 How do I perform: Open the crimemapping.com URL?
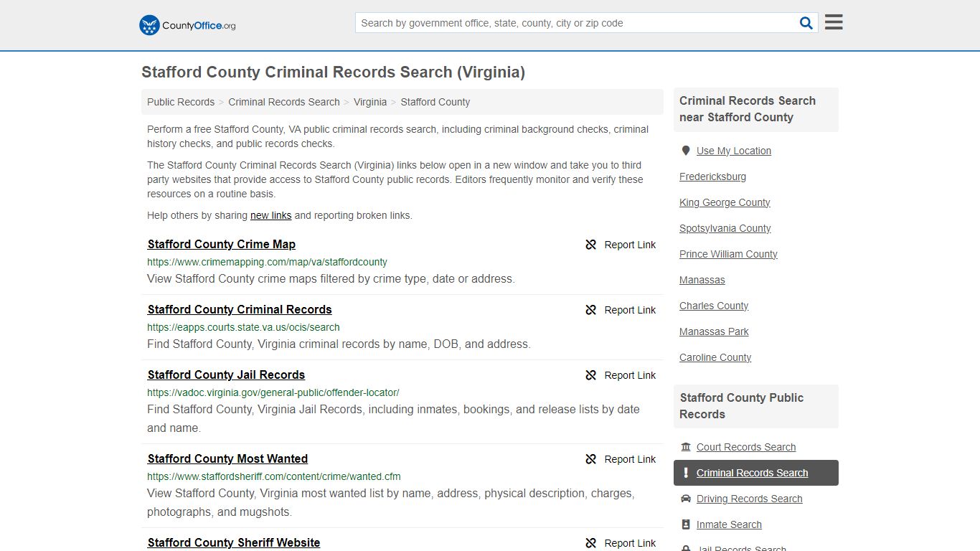[x=267, y=262]
